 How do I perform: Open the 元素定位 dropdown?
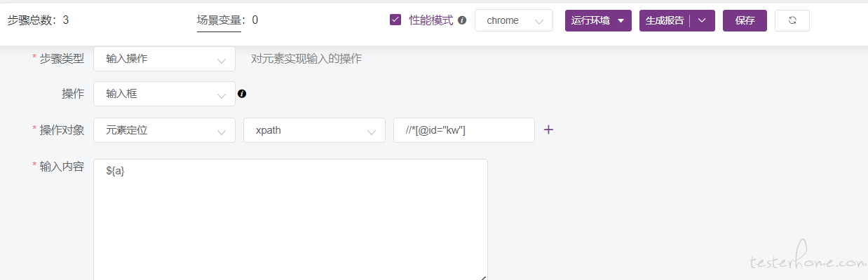164,130
